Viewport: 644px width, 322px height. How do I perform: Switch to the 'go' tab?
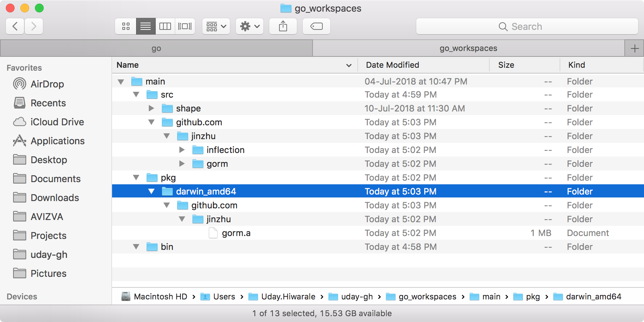click(x=156, y=48)
